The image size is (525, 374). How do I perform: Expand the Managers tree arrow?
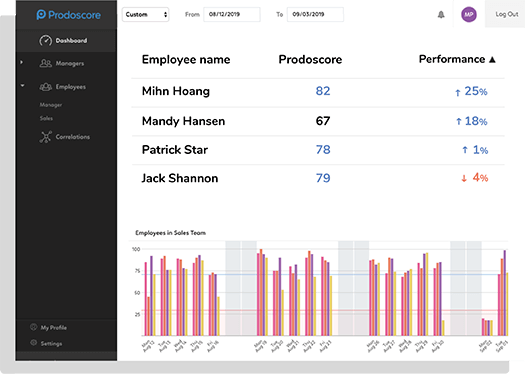pyautogui.click(x=22, y=62)
